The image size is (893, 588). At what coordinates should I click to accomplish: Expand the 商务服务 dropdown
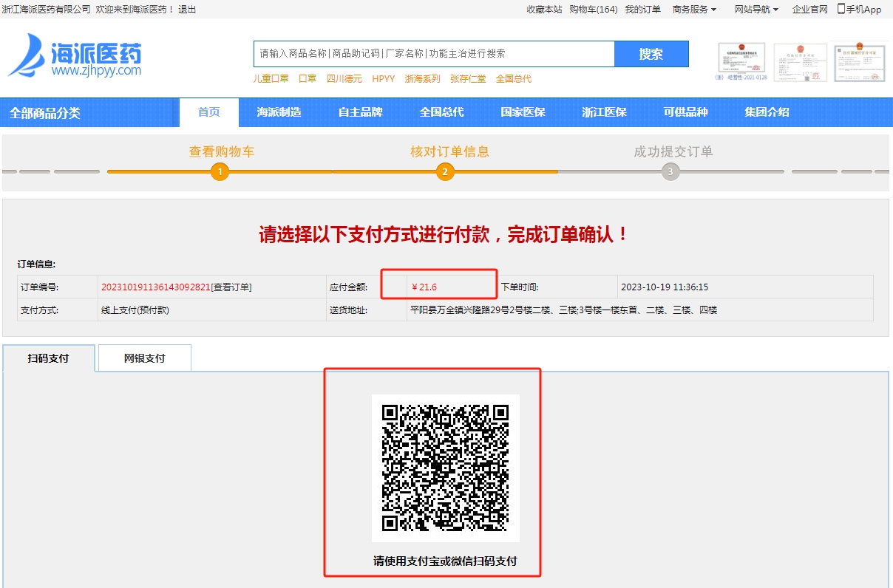tap(694, 9)
